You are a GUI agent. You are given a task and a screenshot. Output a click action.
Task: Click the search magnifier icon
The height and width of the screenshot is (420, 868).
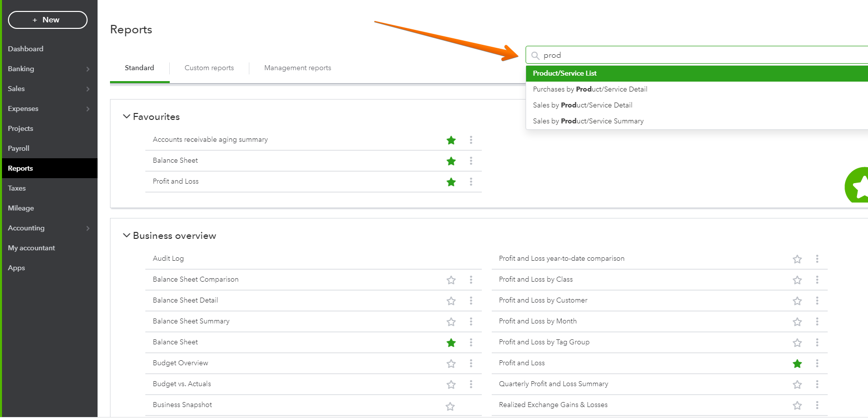[536, 55]
